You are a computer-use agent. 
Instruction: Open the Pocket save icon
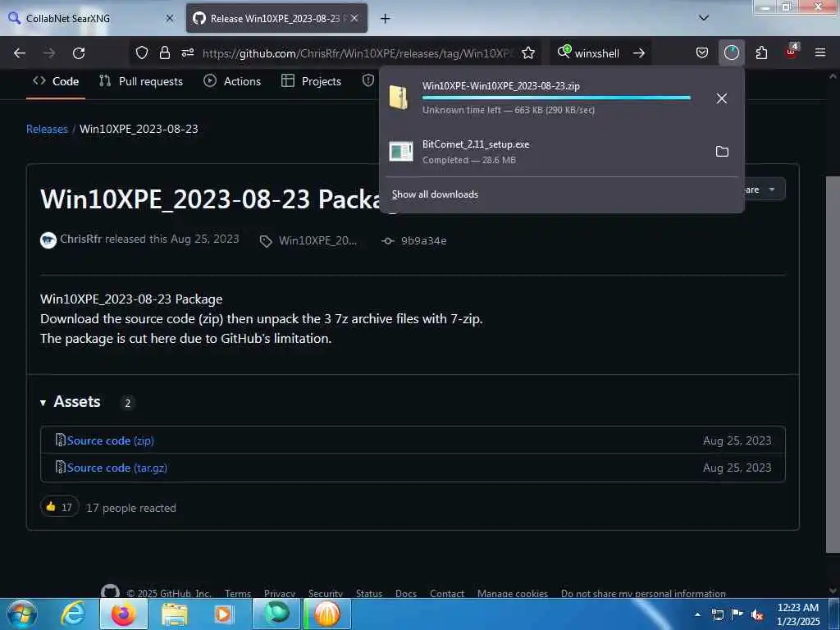pos(702,53)
